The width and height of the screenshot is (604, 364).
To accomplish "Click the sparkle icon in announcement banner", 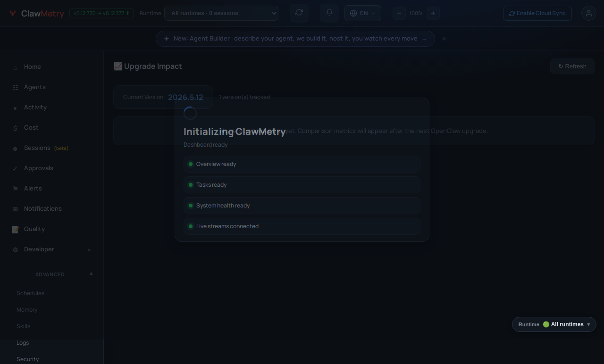I will tap(167, 39).
